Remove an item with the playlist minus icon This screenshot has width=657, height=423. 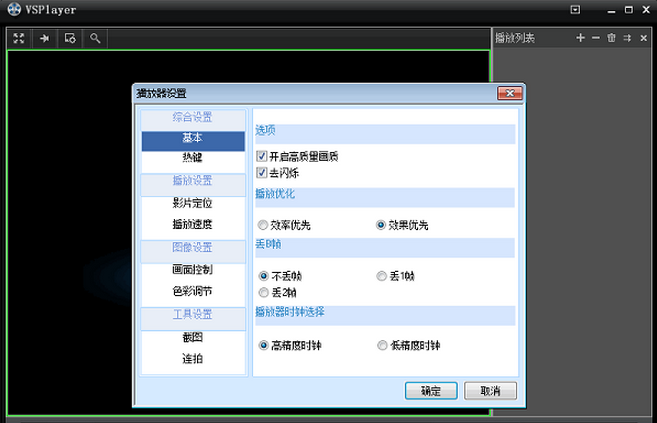pos(596,38)
